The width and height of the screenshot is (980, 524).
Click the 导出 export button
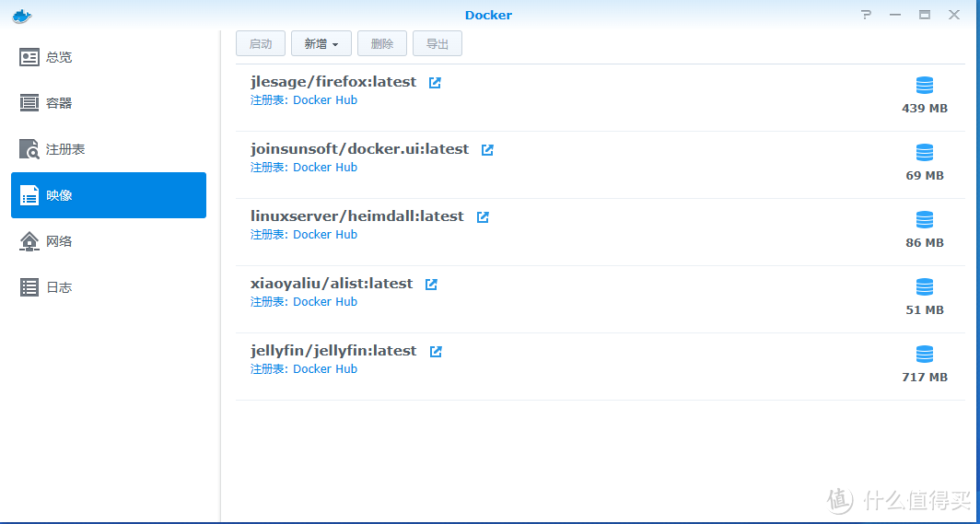point(437,43)
